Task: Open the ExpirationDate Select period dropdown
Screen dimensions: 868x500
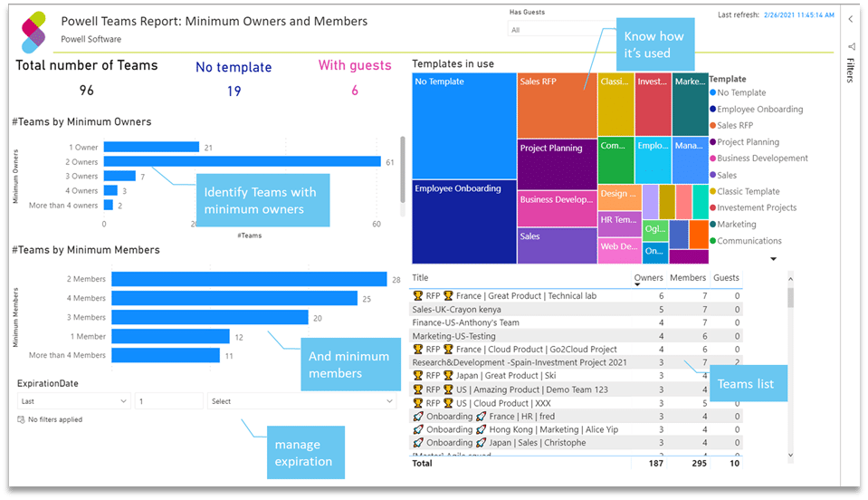Action: click(x=301, y=401)
